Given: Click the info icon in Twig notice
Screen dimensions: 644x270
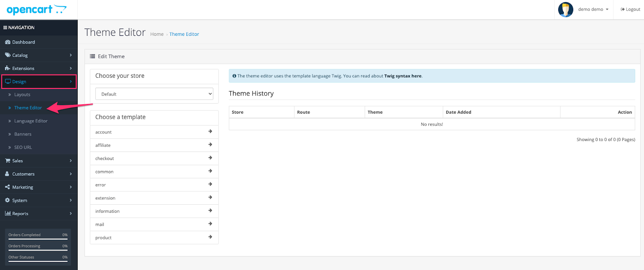Looking at the screenshot, I should click(234, 76).
